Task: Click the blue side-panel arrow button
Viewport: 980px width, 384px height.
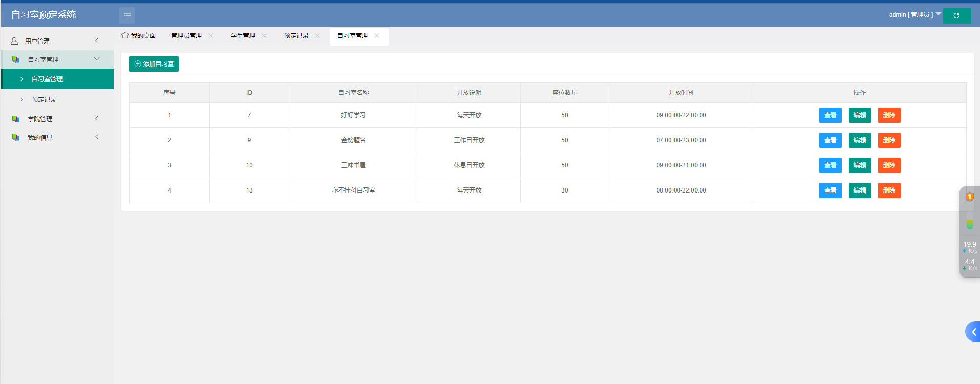Action: pyautogui.click(x=973, y=332)
